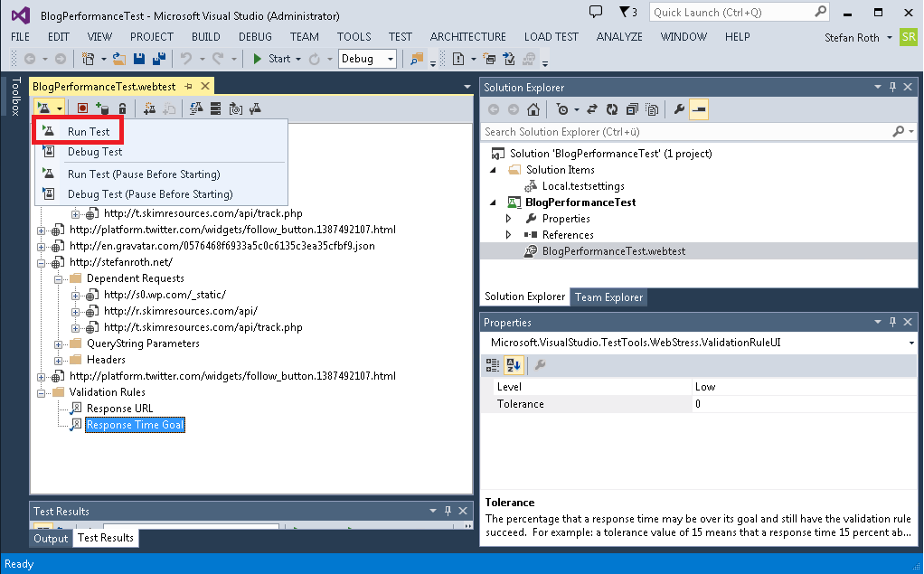Toggle pin on BlogPerformanceTest.webtest tab
This screenshot has width=924, height=574.
(x=189, y=87)
